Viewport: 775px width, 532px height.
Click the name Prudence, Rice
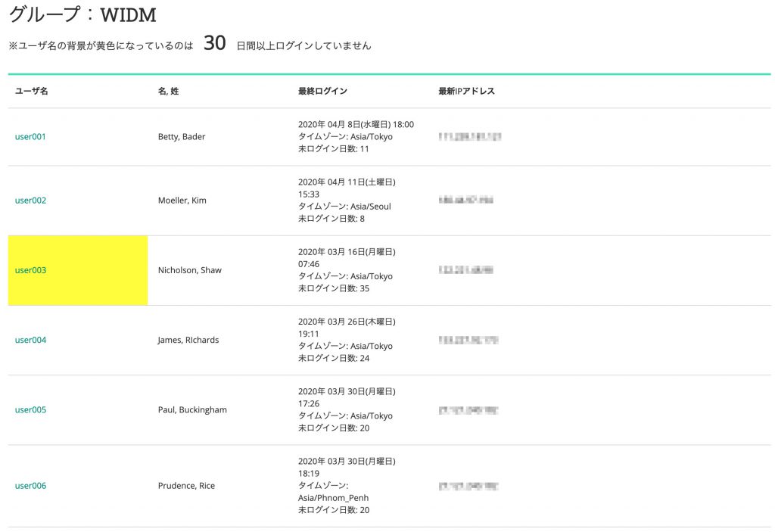tap(186, 486)
